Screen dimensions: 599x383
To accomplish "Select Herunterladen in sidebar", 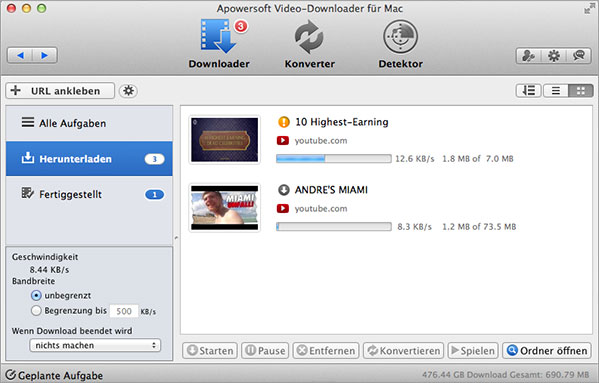I will pos(89,158).
